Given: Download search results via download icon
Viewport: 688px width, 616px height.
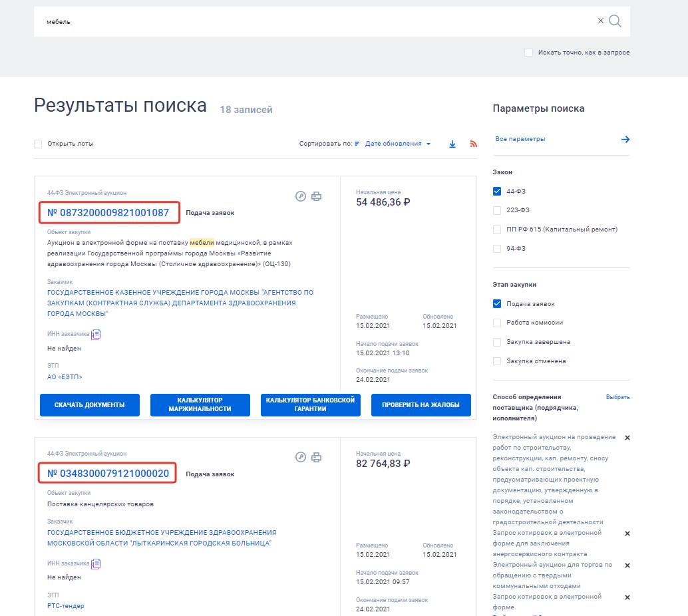Looking at the screenshot, I should coord(452,144).
